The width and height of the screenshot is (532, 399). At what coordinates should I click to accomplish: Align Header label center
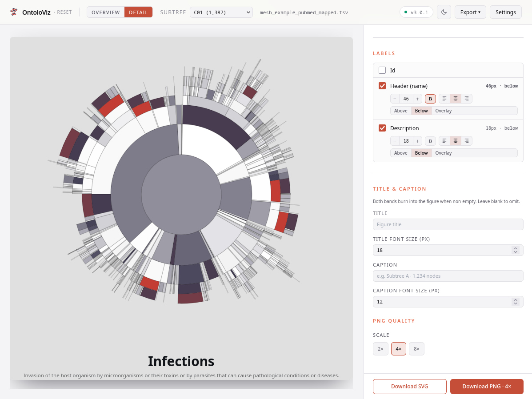click(x=455, y=99)
